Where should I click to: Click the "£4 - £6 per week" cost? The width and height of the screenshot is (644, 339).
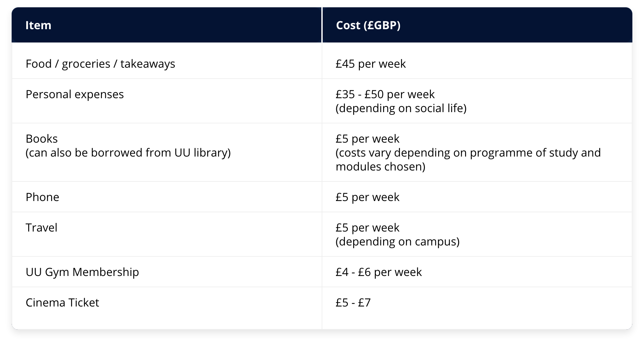point(378,272)
